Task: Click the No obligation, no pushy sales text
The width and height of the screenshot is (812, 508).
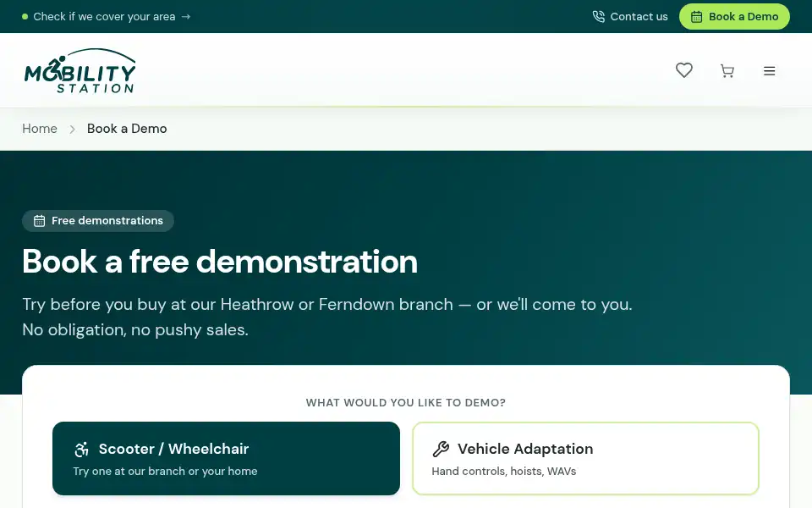Action: point(135,329)
